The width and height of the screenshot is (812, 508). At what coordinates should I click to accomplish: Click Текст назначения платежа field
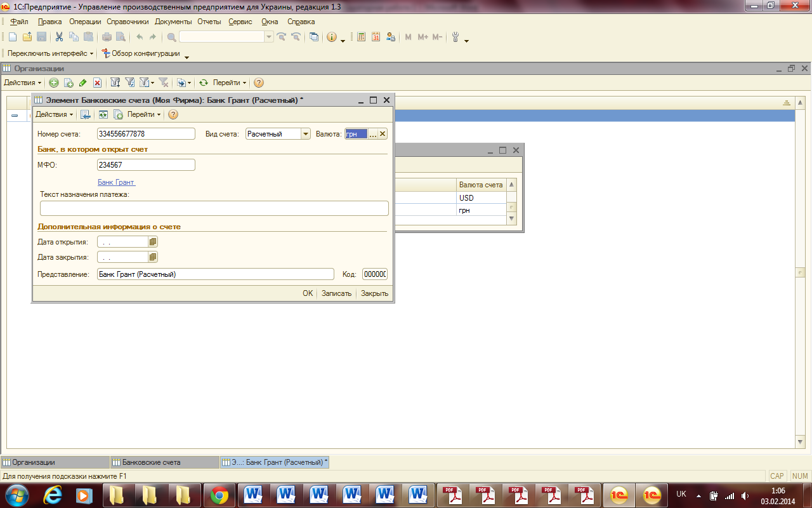click(214, 208)
